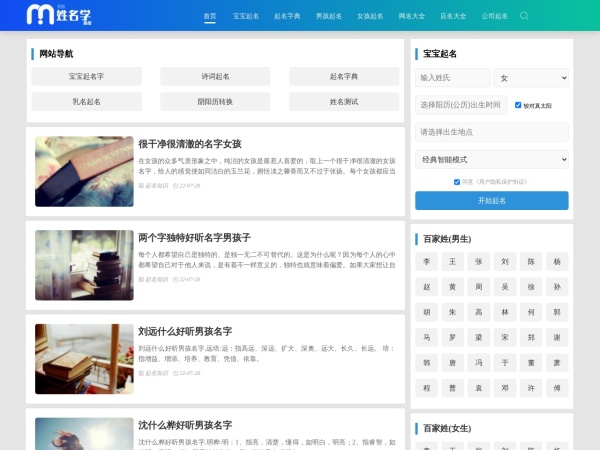Select surname 张 in 百家姓(男生)
This screenshot has width=600, height=450.
[479, 262]
